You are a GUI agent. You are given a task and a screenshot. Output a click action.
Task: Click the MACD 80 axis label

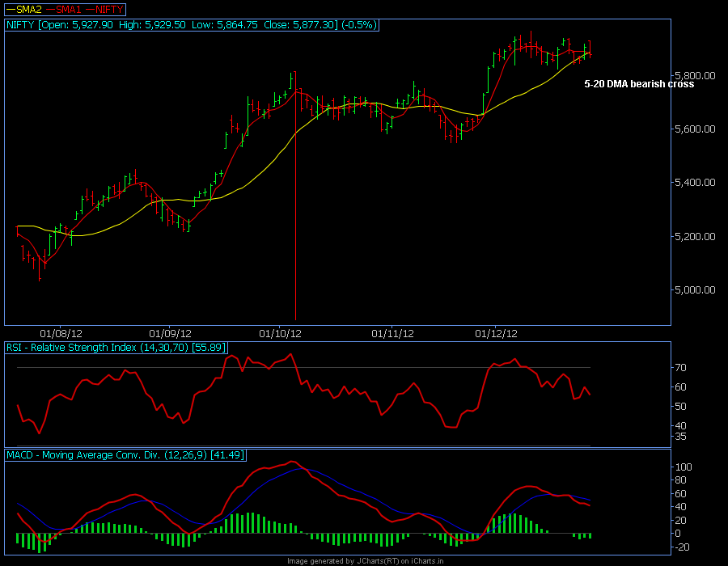(x=680, y=480)
